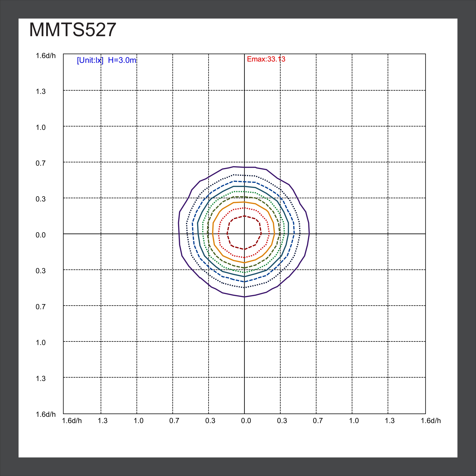Click the 0.0 label on the bottom axis
The height and width of the screenshot is (476, 476).
point(246,421)
